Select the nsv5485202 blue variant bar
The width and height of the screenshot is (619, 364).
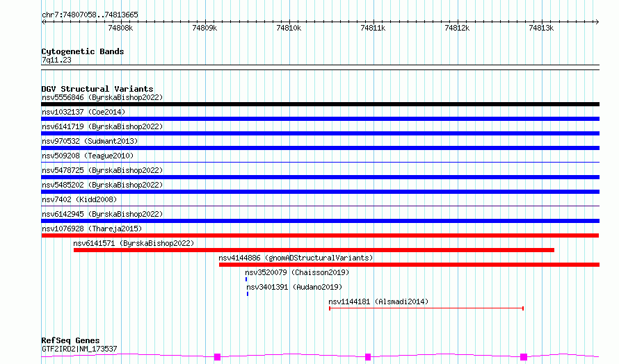tap(320, 192)
